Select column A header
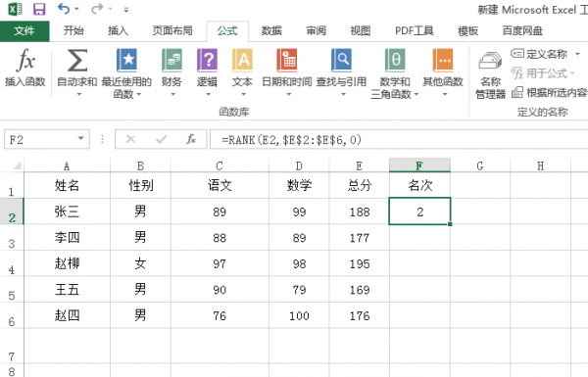The height and width of the screenshot is (377, 588). pyautogui.click(x=67, y=165)
